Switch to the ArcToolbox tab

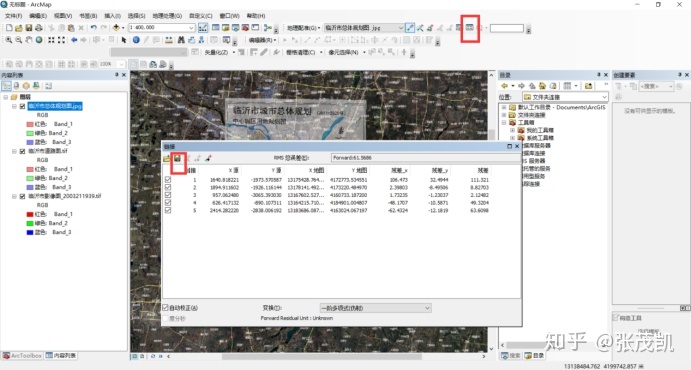[22, 355]
